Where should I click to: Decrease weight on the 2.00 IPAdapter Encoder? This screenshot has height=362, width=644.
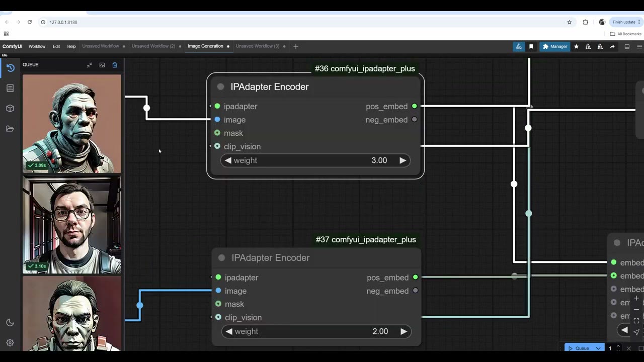(229, 331)
